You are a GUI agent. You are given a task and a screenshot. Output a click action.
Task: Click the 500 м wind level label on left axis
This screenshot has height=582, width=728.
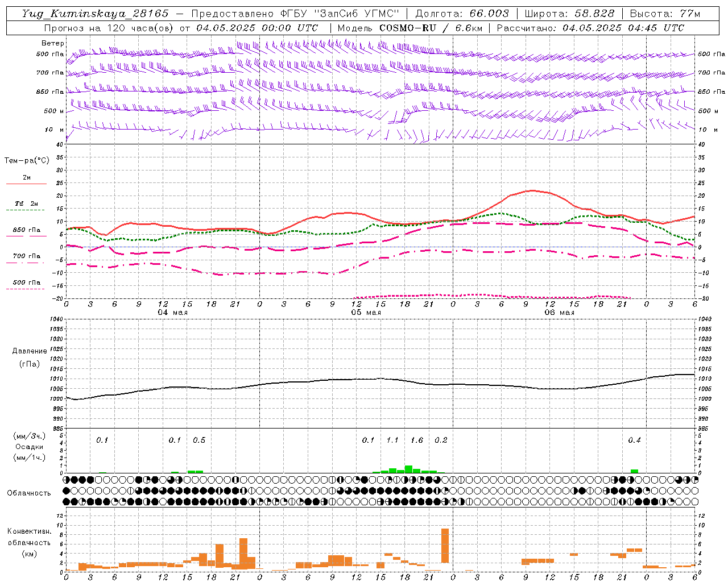54,111
